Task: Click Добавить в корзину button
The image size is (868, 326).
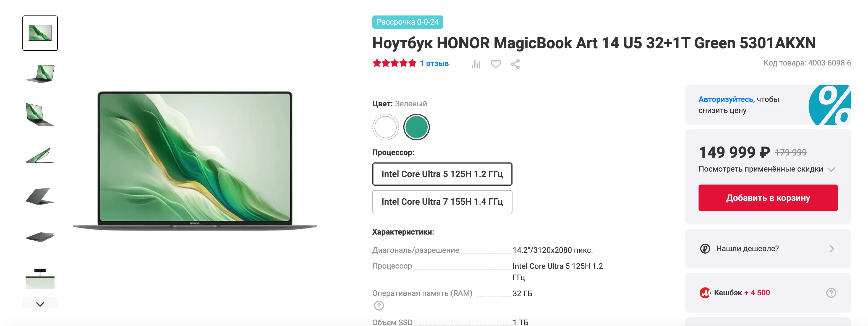Action: [768, 198]
